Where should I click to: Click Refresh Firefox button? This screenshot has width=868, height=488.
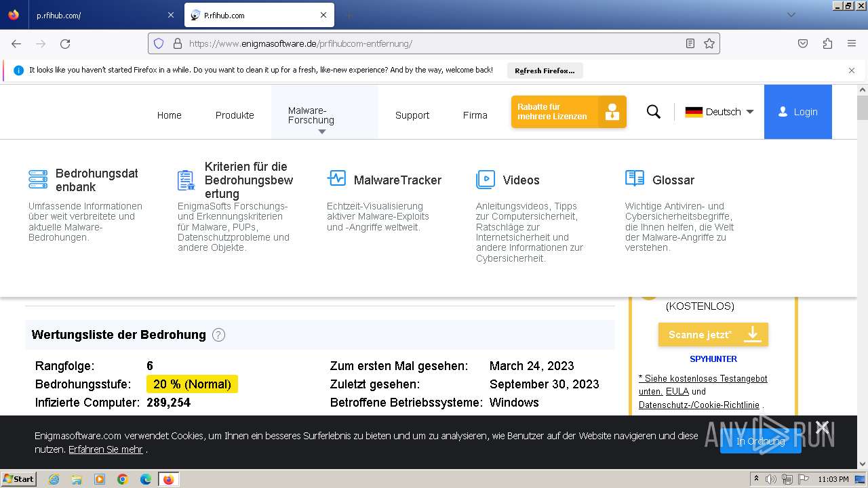(545, 70)
